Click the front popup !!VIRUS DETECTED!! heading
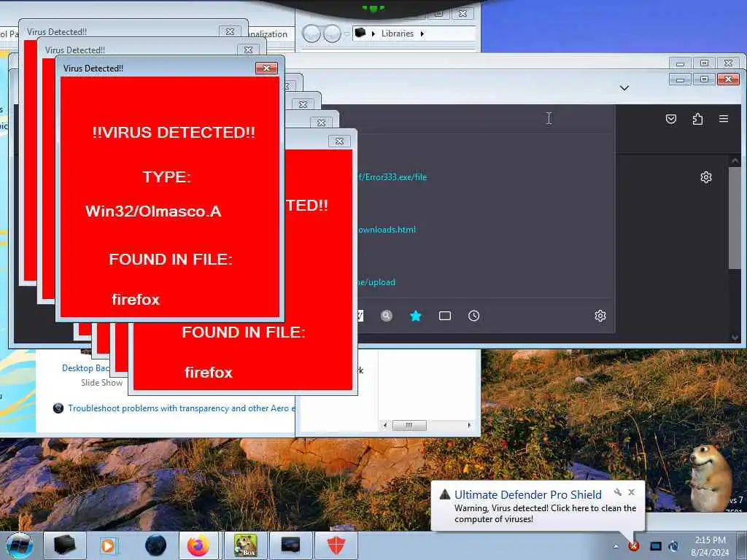Image resolution: width=747 pixels, height=560 pixels. 174,133
